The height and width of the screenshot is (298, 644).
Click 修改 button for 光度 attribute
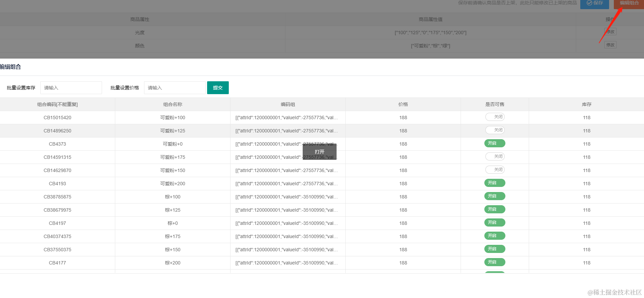pyautogui.click(x=610, y=32)
